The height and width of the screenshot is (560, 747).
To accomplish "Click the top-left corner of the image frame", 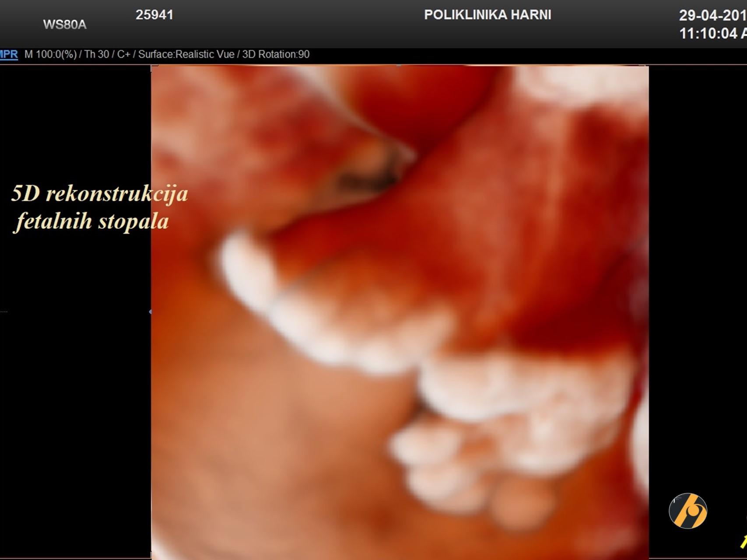I will 151,67.
